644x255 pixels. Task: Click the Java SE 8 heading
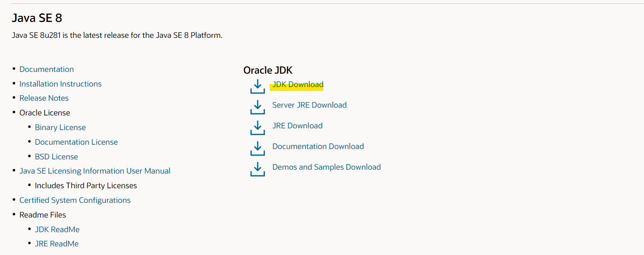point(37,18)
